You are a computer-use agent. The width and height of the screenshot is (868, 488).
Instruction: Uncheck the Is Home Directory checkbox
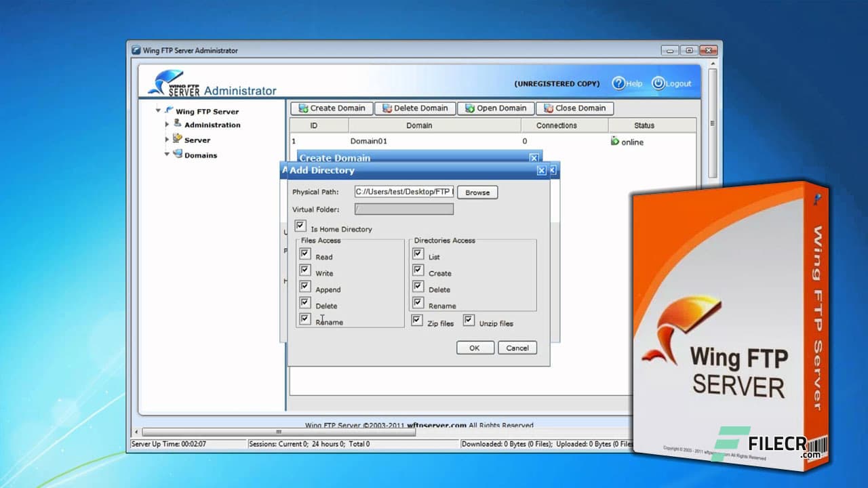(x=300, y=226)
